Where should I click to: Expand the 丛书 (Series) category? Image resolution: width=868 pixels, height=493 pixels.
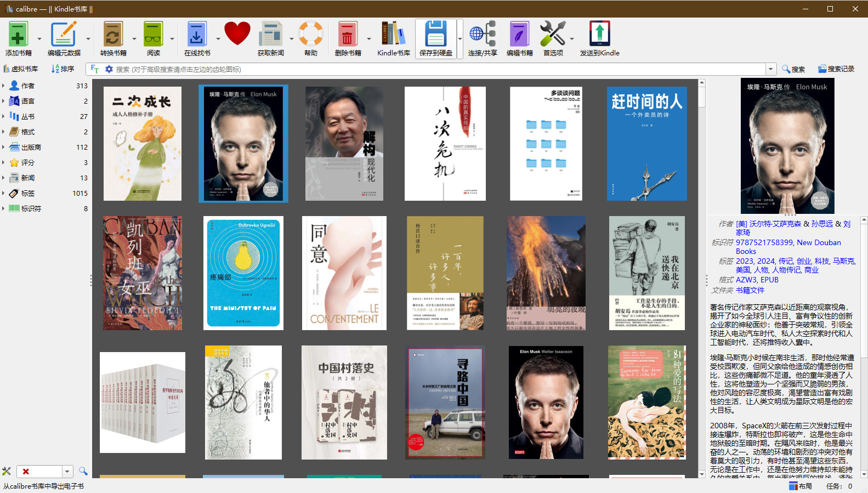(3, 116)
